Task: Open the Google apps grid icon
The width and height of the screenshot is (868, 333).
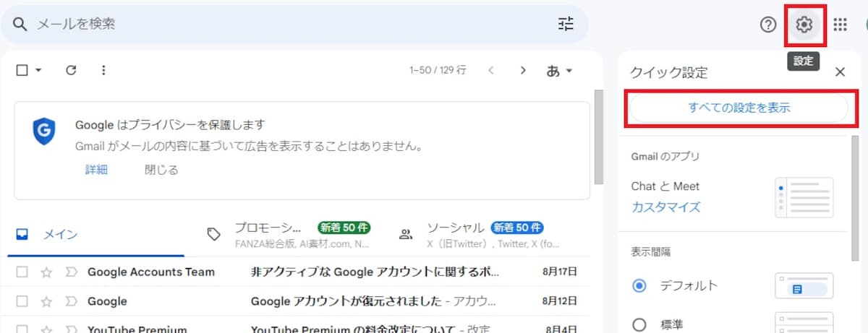Action: click(x=840, y=25)
